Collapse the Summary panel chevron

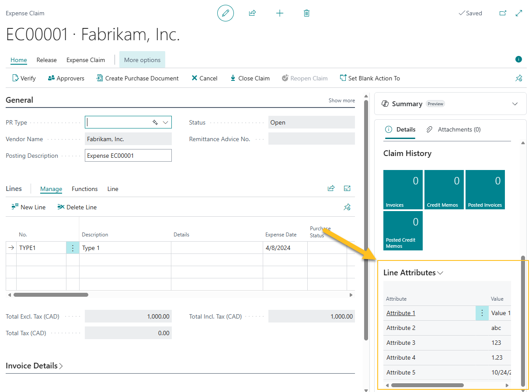[515, 104]
